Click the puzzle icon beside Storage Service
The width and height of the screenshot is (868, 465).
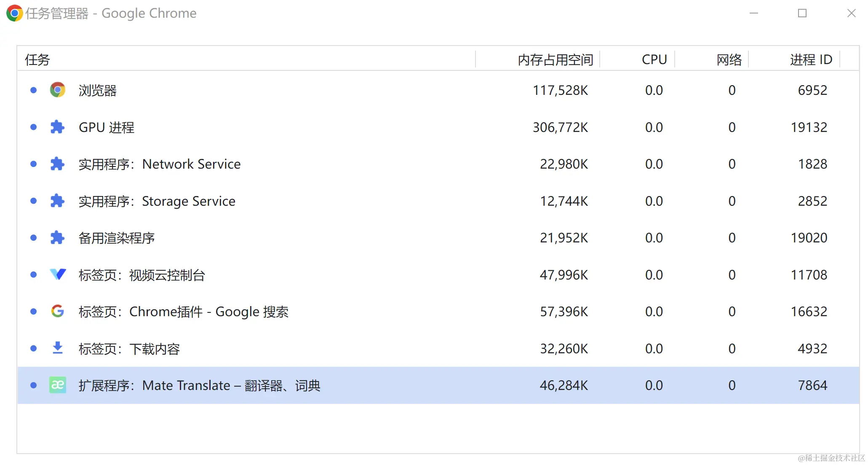(57, 201)
